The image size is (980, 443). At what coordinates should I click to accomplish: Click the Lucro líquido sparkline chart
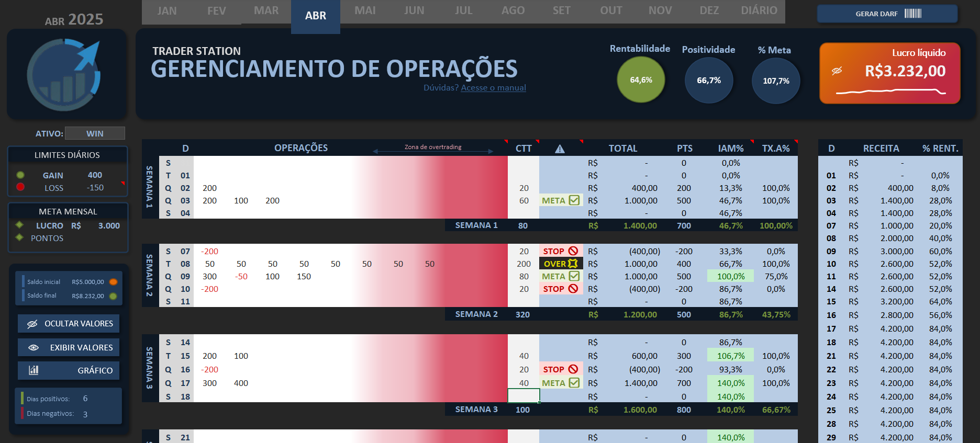coord(890,92)
